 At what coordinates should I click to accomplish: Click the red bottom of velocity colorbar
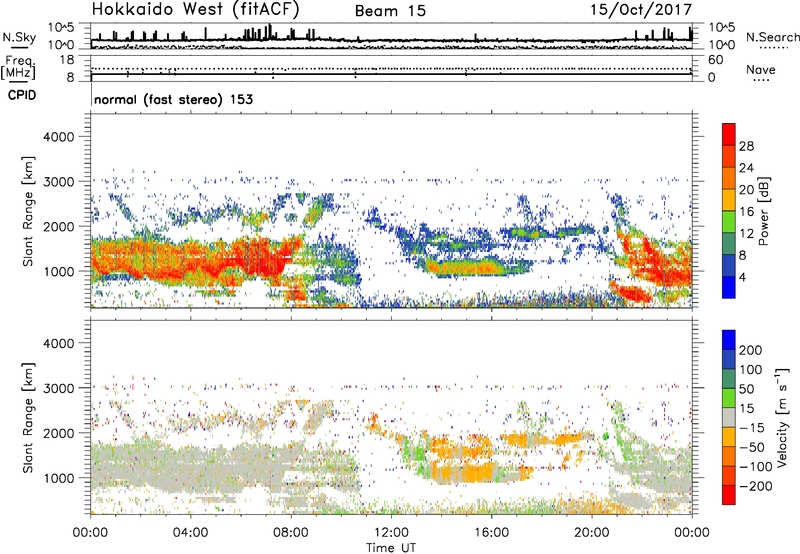point(729,495)
